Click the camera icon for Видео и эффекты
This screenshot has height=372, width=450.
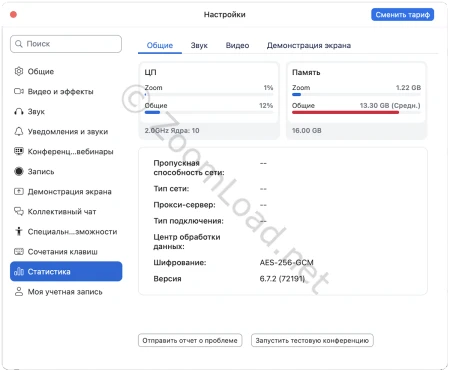19,91
